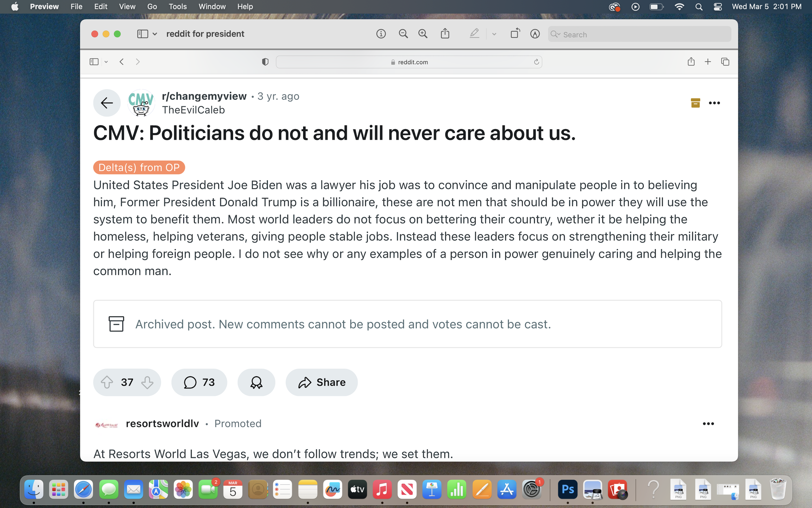Toggle the downvote arrow on the post
The image size is (812, 508).
click(x=147, y=382)
